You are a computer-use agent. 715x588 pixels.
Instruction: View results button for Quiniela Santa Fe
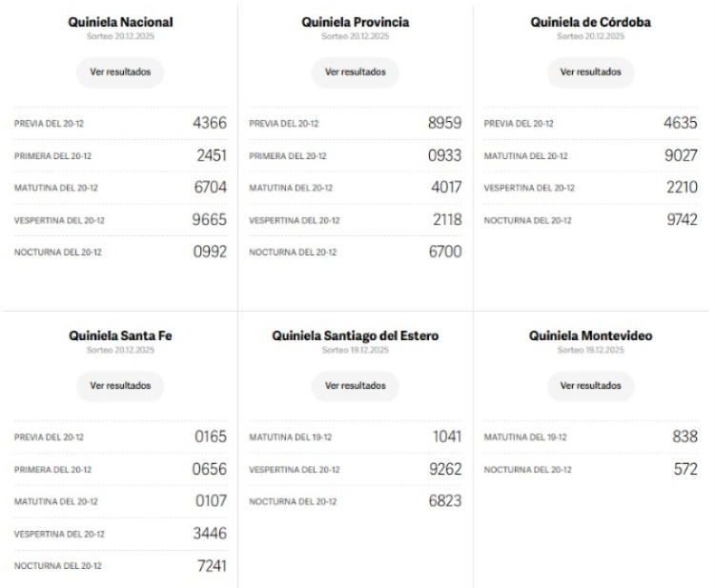(120, 386)
